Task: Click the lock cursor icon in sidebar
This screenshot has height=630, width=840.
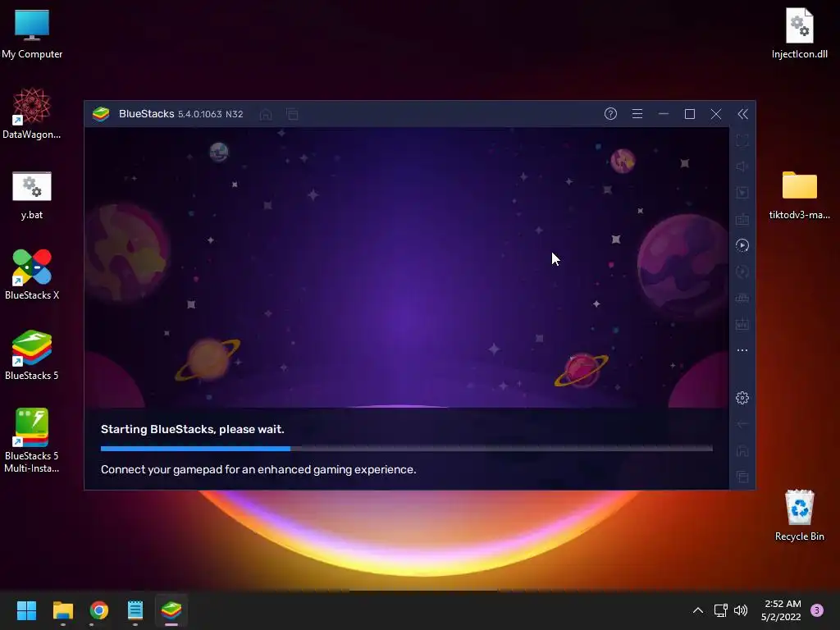Action: pyautogui.click(x=742, y=193)
